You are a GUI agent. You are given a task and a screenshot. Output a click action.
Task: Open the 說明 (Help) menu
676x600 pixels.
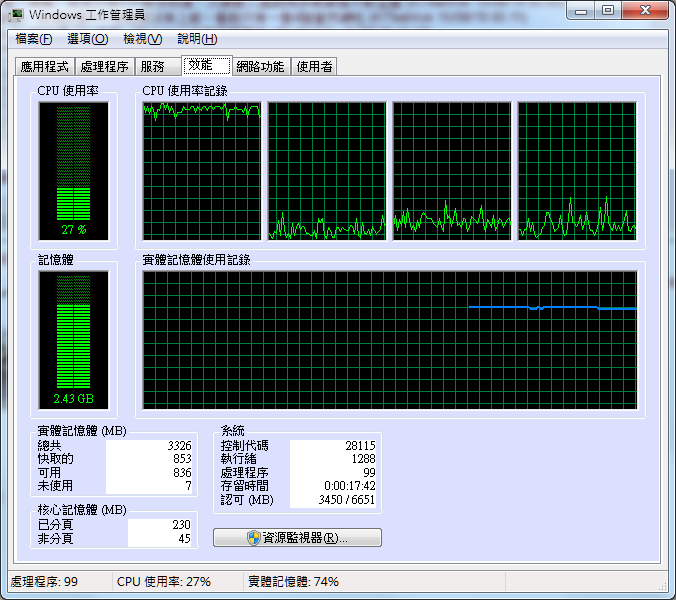point(197,39)
